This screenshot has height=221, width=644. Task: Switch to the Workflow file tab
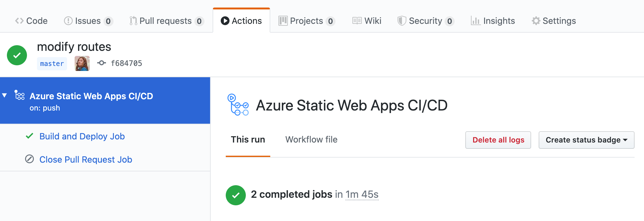[311, 139]
